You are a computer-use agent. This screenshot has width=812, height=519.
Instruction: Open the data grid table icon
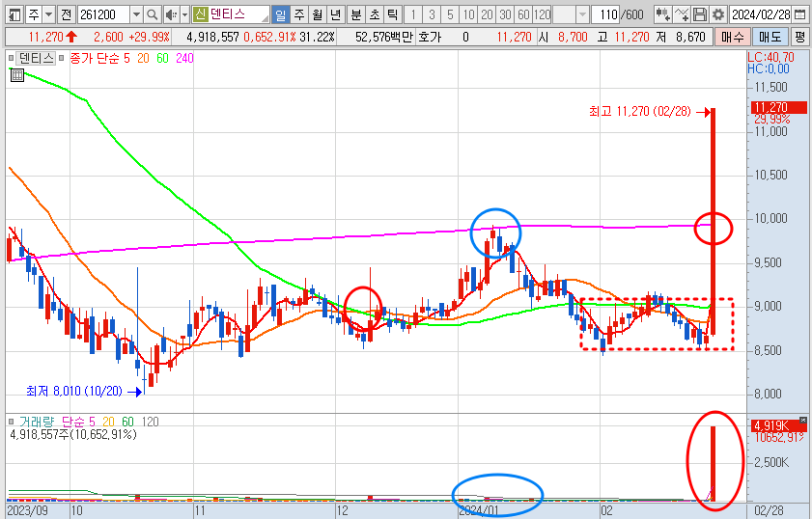point(17,75)
